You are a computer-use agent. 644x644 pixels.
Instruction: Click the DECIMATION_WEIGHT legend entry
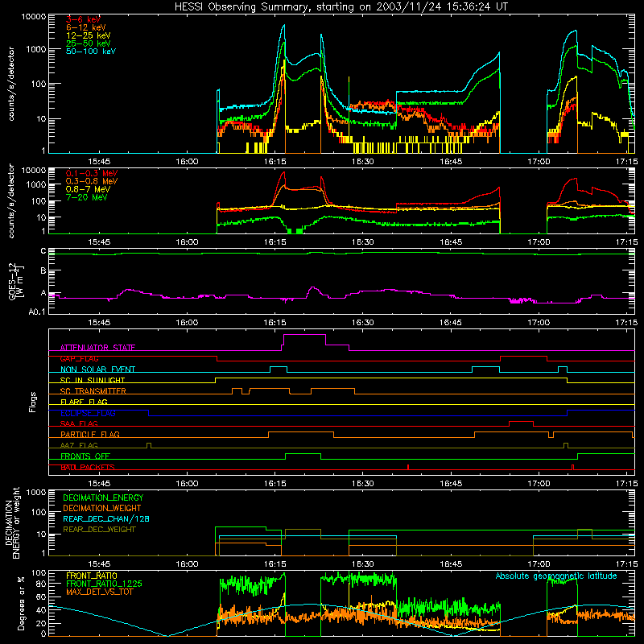click(x=102, y=508)
